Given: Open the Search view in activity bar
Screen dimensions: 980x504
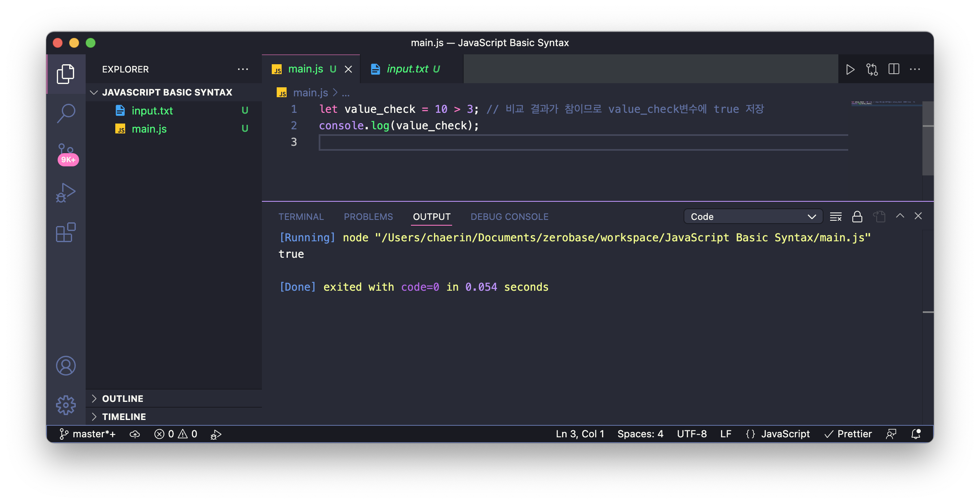Looking at the screenshot, I should [66, 113].
